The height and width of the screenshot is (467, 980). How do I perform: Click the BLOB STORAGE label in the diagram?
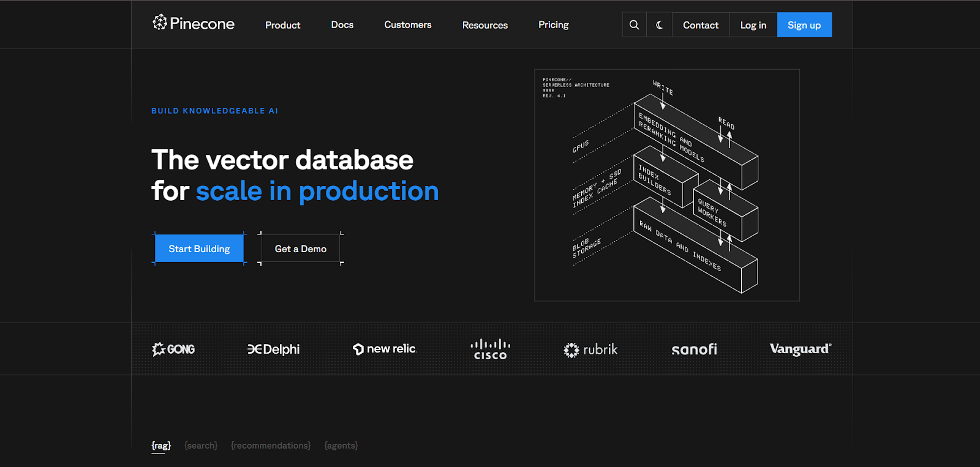pos(587,247)
